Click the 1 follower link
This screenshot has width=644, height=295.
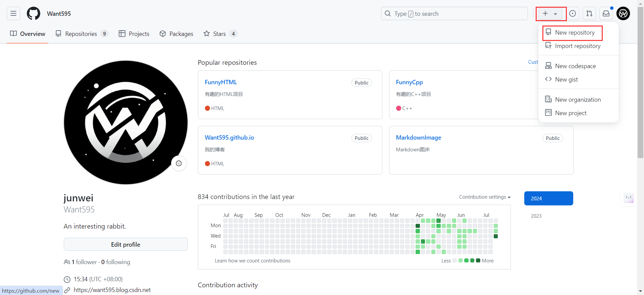[84, 262]
